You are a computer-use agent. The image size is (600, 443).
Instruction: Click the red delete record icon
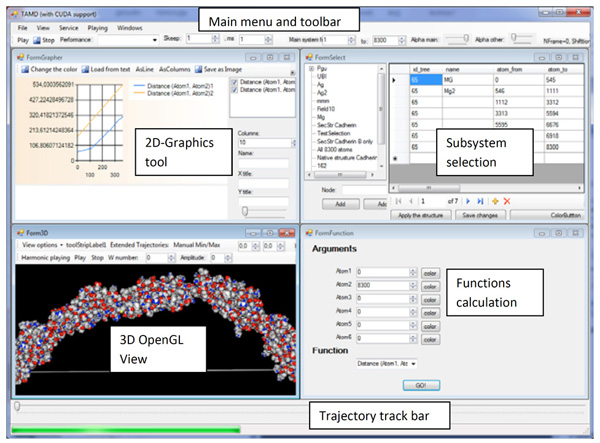tap(507, 201)
